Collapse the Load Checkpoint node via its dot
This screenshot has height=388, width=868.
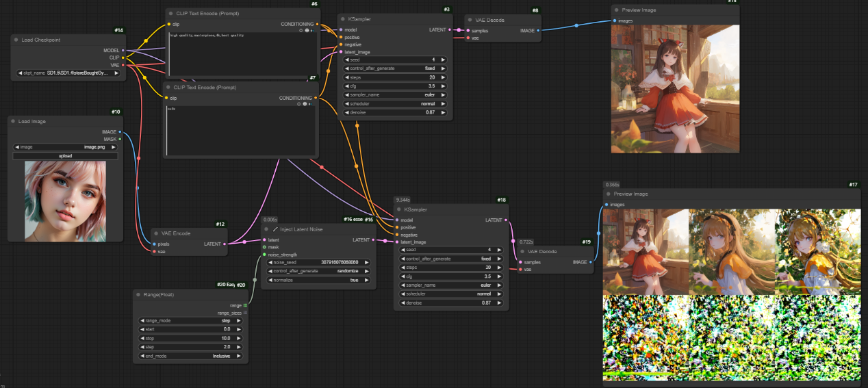(16, 40)
